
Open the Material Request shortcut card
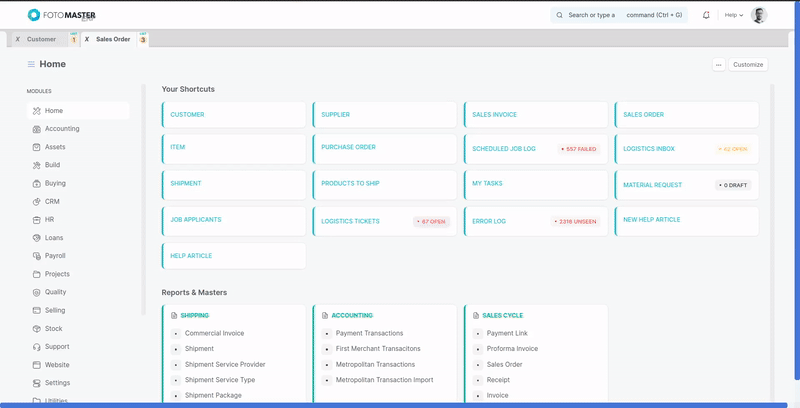(652, 185)
